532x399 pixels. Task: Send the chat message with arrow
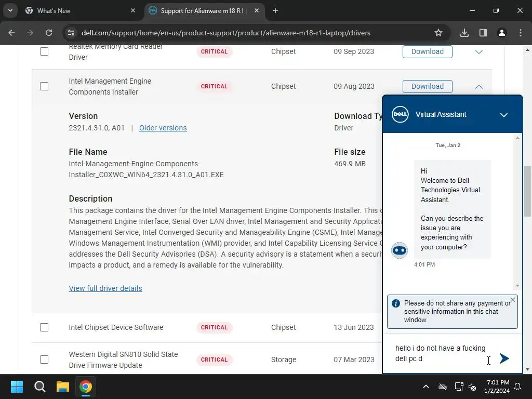[504, 358]
